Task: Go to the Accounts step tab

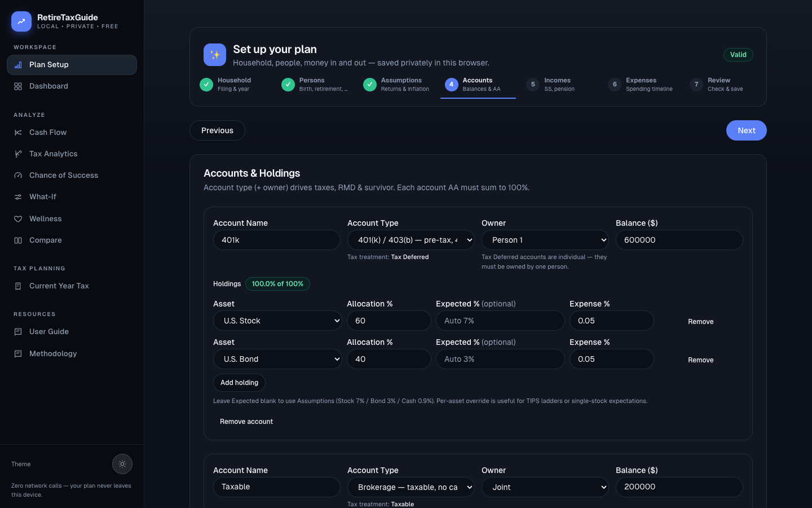Action: pyautogui.click(x=478, y=85)
